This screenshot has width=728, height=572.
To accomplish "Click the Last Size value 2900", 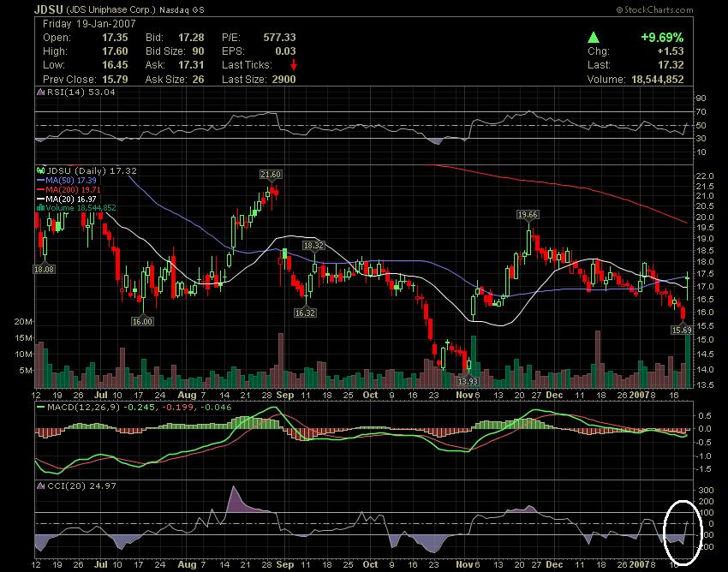I will click(283, 79).
